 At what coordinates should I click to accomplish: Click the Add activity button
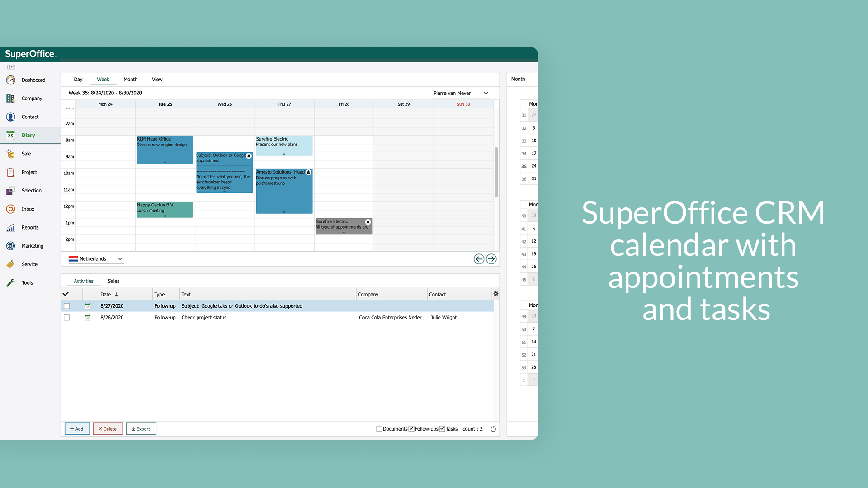[x=76, y=428]
